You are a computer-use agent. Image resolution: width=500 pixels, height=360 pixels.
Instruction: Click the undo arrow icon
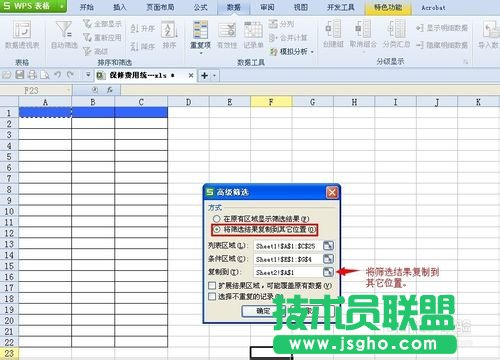coord(57,75)
